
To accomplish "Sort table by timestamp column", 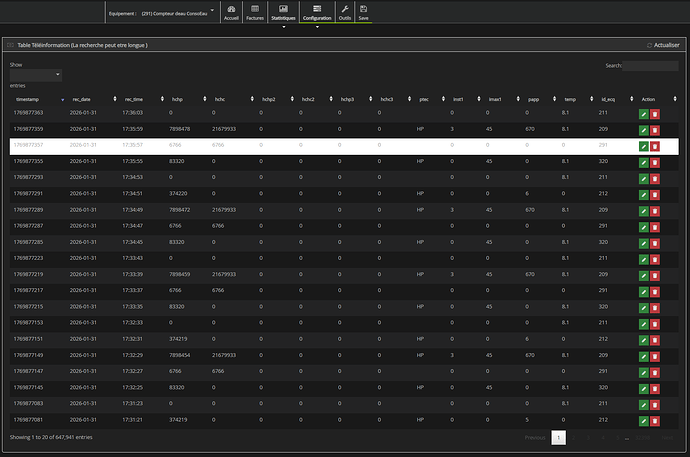I will [27, 99].
